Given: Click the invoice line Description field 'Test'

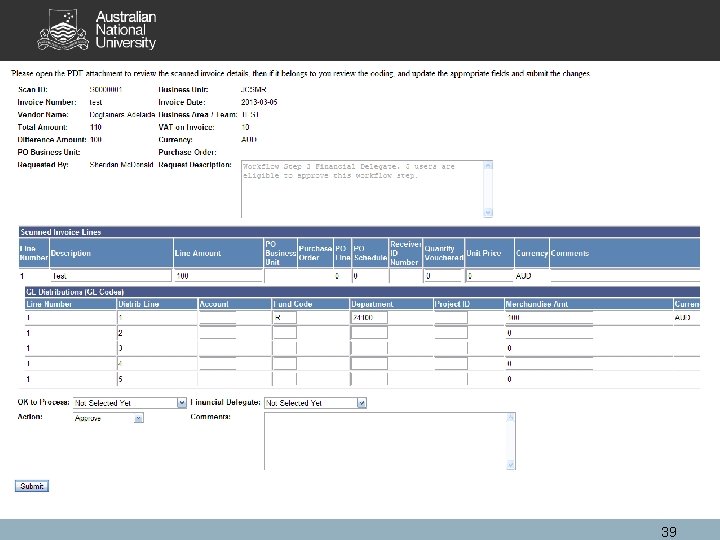Looking at the screenshot, I should 111,276.
